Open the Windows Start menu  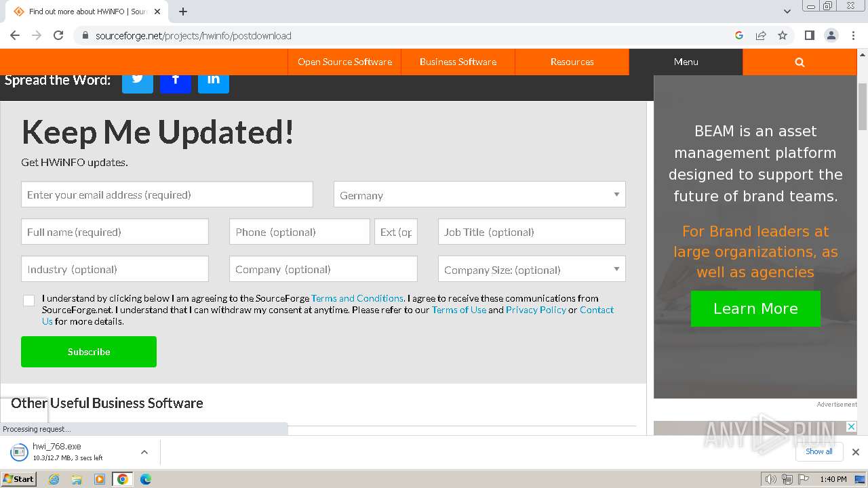19,479
